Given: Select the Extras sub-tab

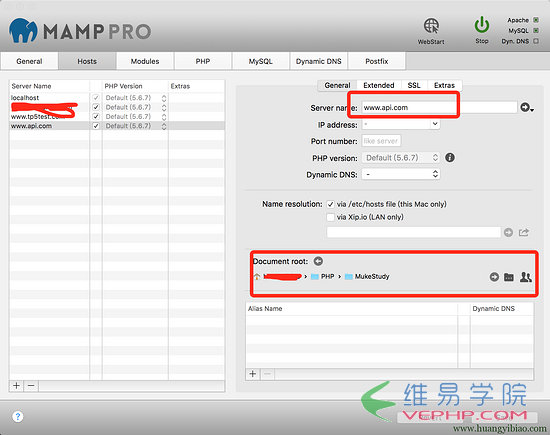Looking at the screenshot, I should pos(444,85).
